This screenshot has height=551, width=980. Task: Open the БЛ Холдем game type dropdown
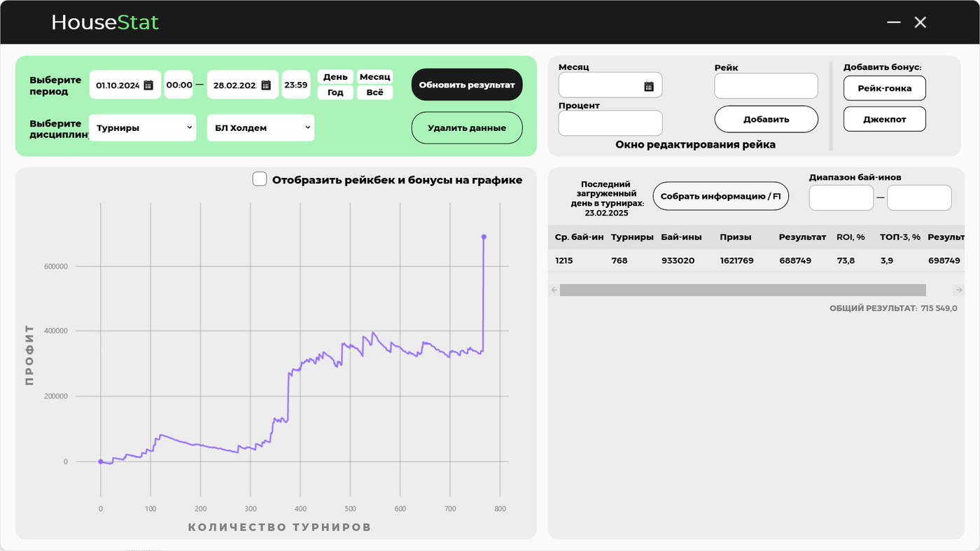pos(260,127)
